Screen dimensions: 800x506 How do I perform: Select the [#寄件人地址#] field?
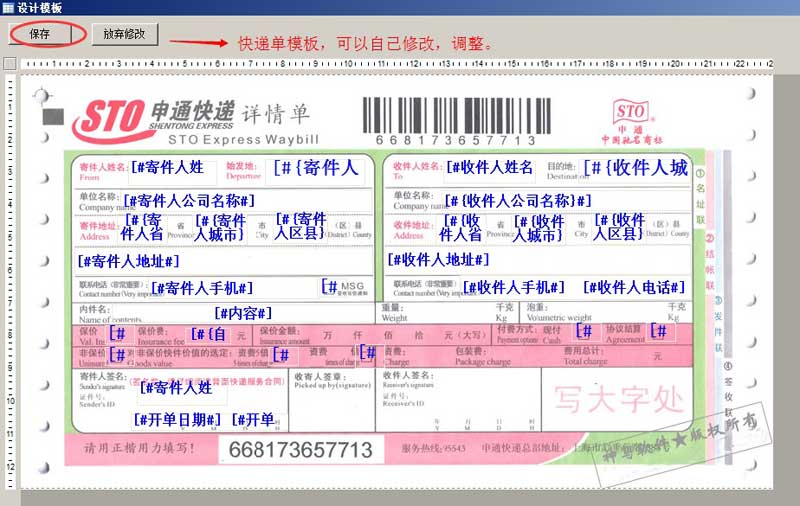128,261
